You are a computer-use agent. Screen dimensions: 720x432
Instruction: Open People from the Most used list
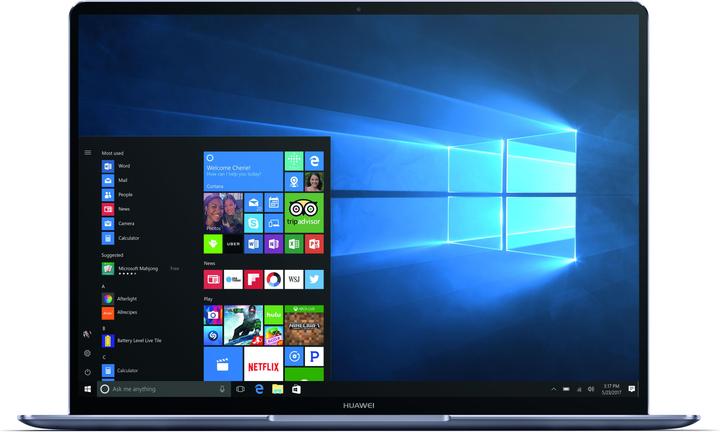pos(117,195)
